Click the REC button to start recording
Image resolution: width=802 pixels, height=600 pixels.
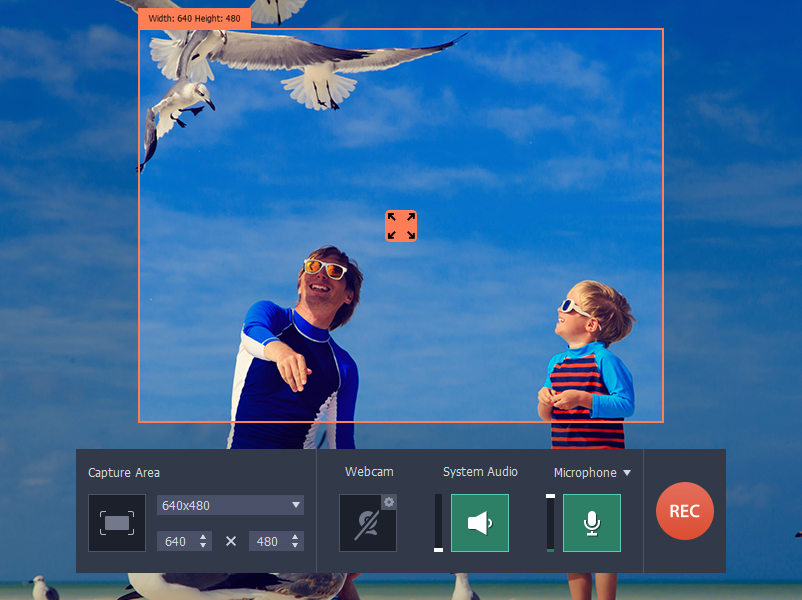(x=684, y=511)
